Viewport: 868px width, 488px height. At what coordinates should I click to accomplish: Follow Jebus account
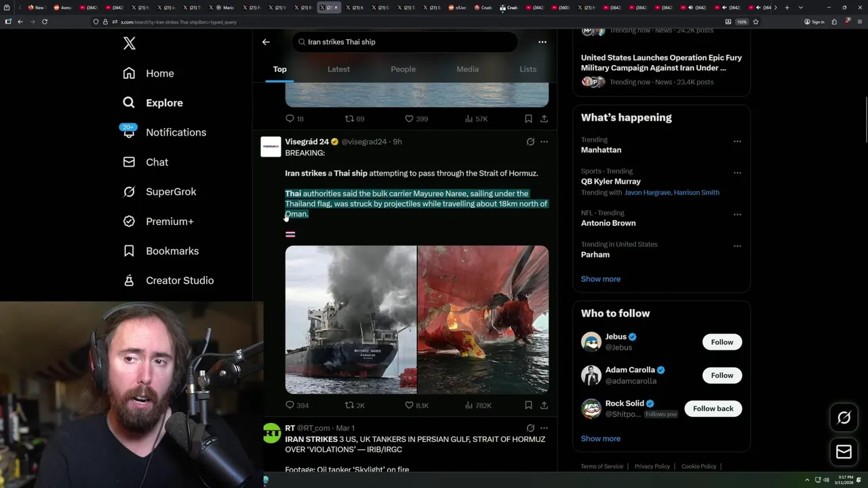[722, 342]
